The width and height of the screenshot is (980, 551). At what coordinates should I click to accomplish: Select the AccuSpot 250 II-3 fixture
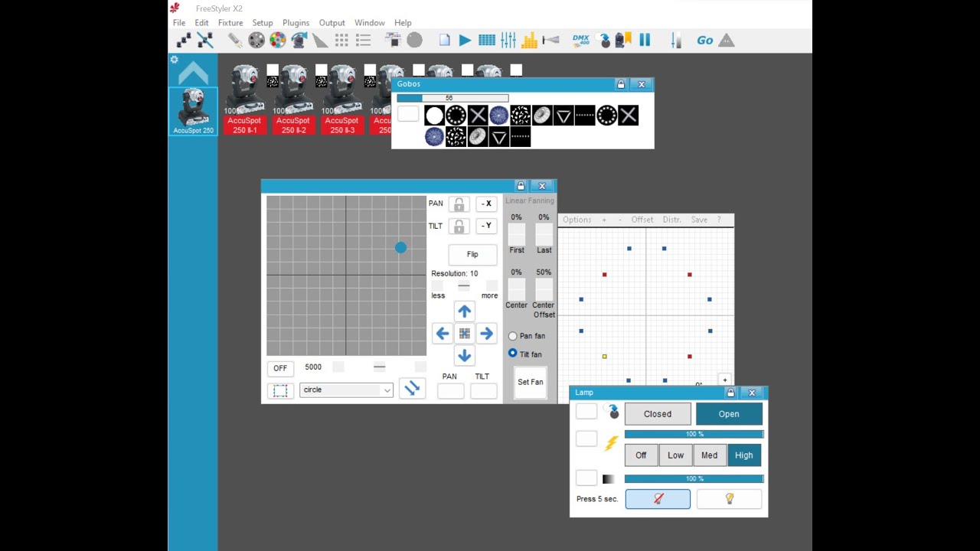click(341, 99)
